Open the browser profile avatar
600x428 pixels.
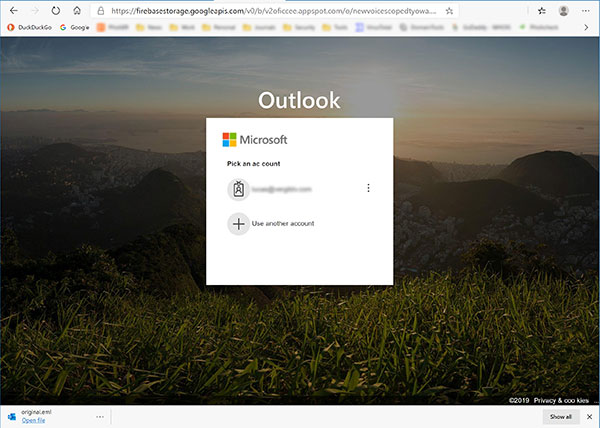tap(563, 11)
